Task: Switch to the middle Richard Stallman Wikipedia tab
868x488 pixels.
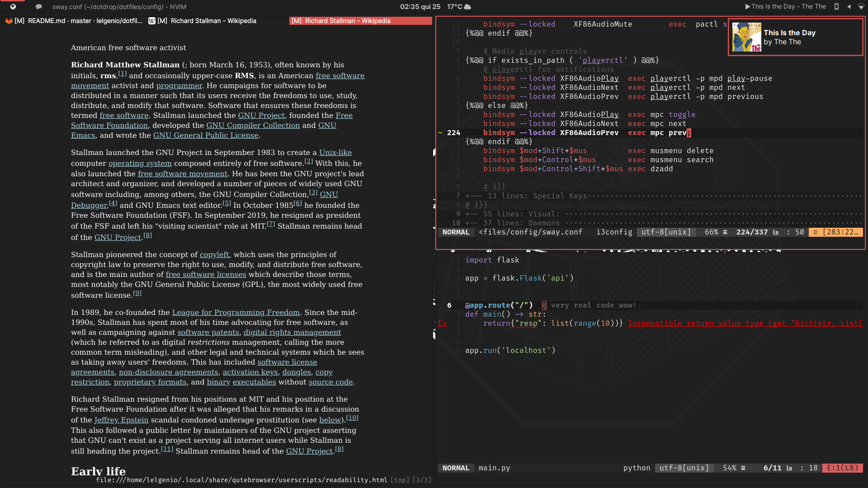Action: pos(217,21)
